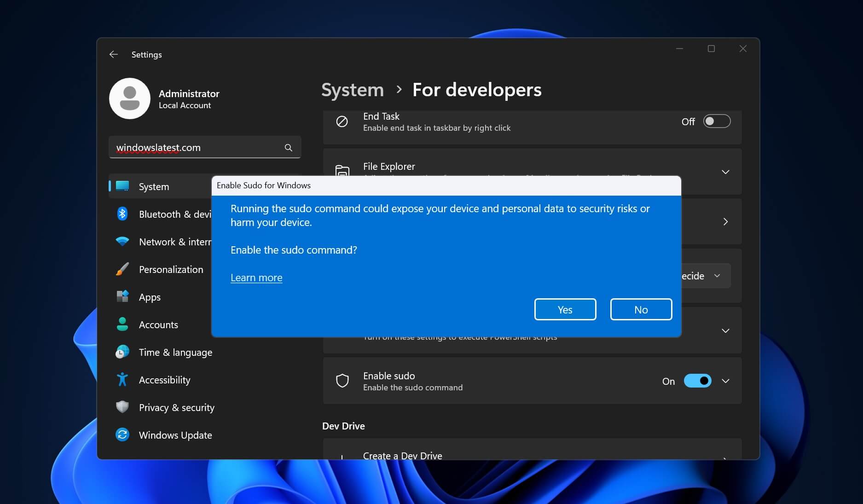Viewport: 863px width, 504px height.
Task: Open Bluetooth & devices settings
Action: (122, 214)
